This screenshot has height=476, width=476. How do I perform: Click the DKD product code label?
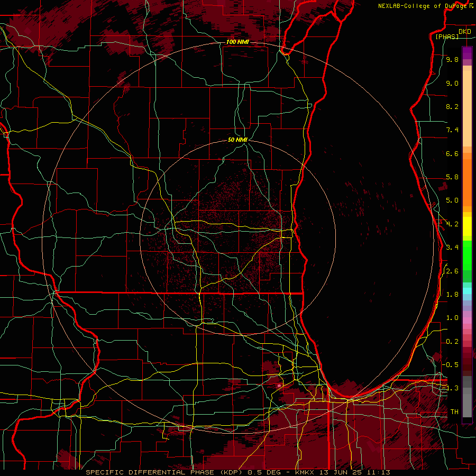click(464, 31)
